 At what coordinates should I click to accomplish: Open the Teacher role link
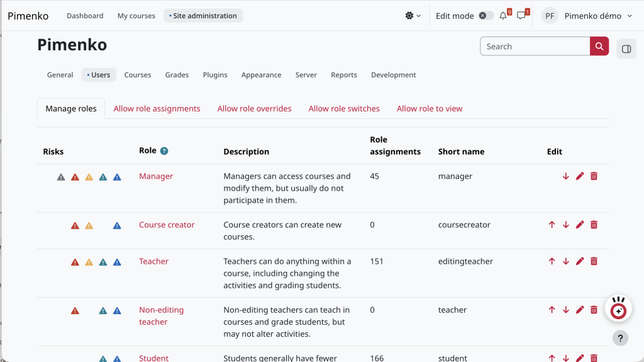[153, 261]
